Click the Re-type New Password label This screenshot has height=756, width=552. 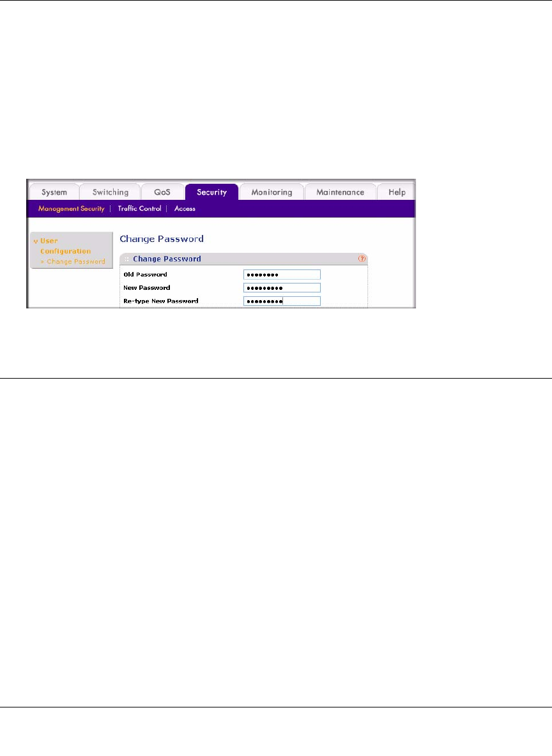tap(160, 301)
